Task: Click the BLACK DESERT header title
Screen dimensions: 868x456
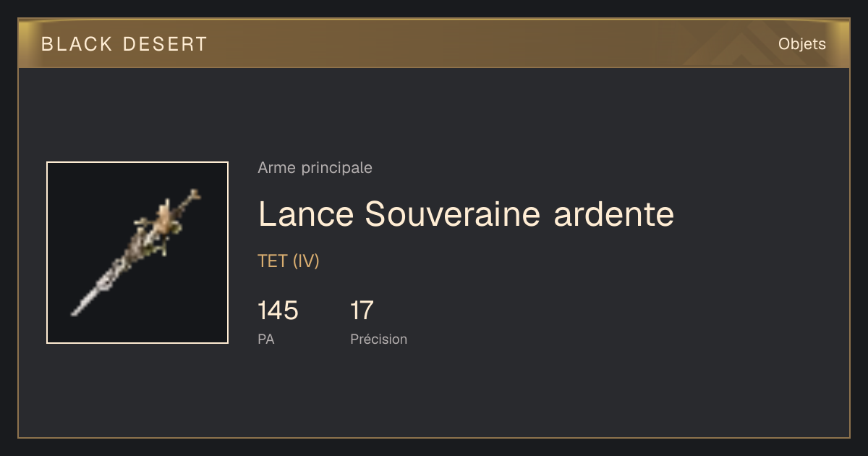Action: pyautogui.click(x=124, y=44)
